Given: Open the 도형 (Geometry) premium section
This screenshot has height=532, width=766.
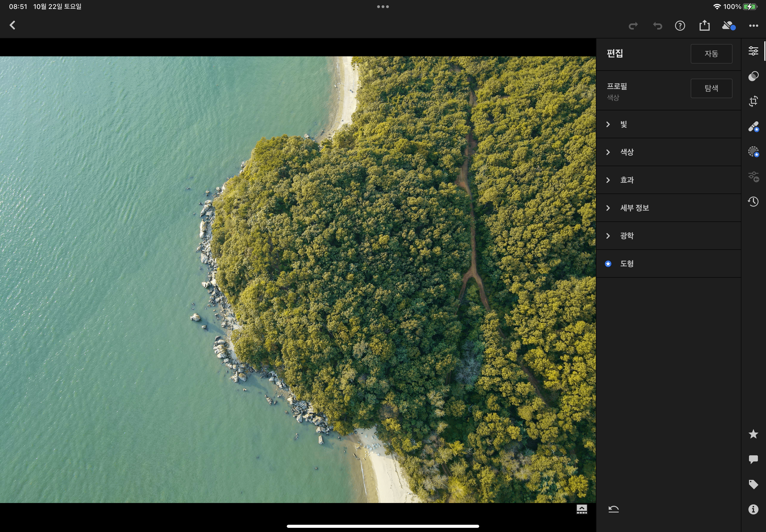Looking at the screenshot, I should (626, 264).
